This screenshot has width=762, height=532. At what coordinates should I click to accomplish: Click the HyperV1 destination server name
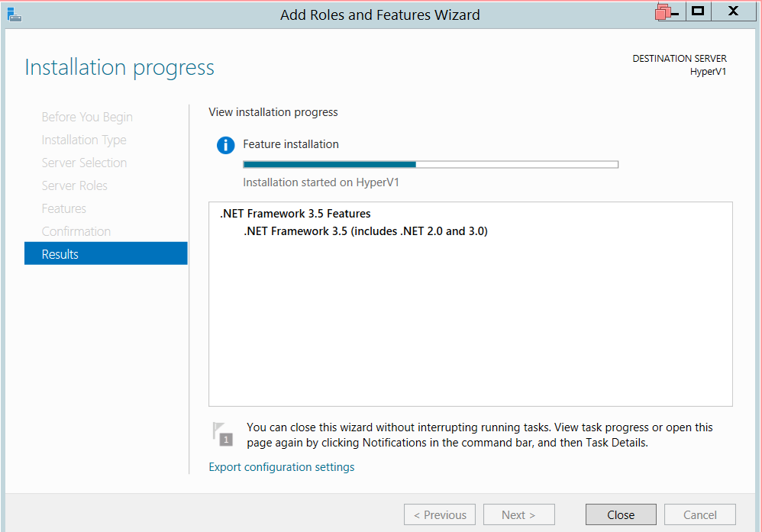708,72
